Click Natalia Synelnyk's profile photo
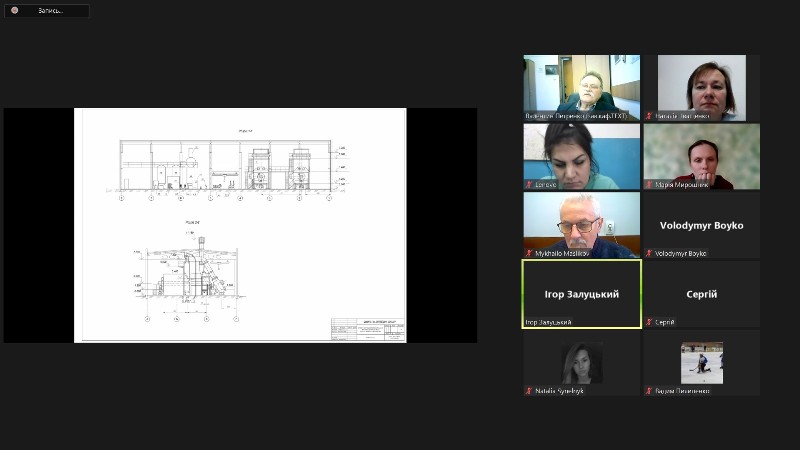The image size is (800, 450). point(582,363)
